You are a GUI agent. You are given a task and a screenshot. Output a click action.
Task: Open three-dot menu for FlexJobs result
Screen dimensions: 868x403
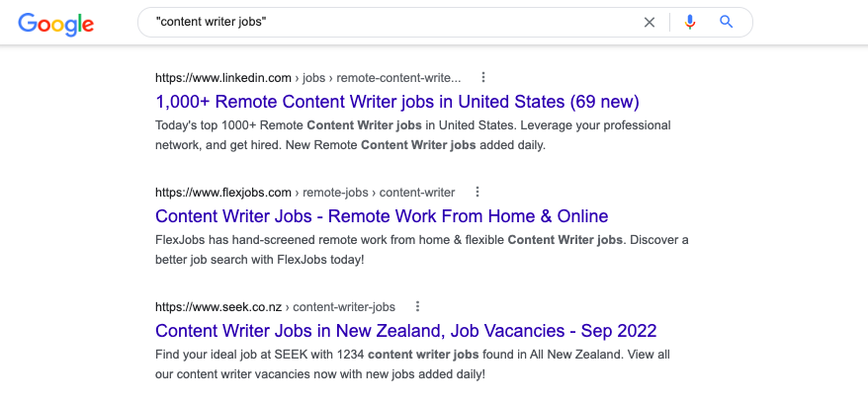[477, 192]
